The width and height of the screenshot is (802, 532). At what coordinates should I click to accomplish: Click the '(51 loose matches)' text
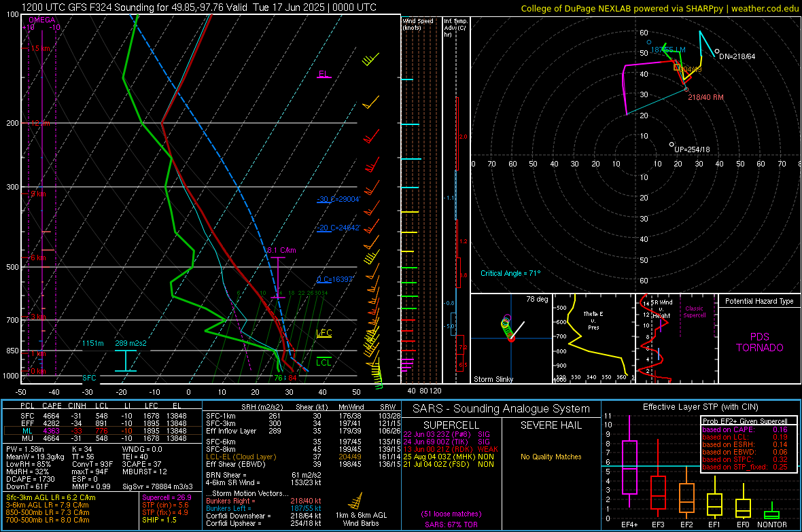[451, 514]
